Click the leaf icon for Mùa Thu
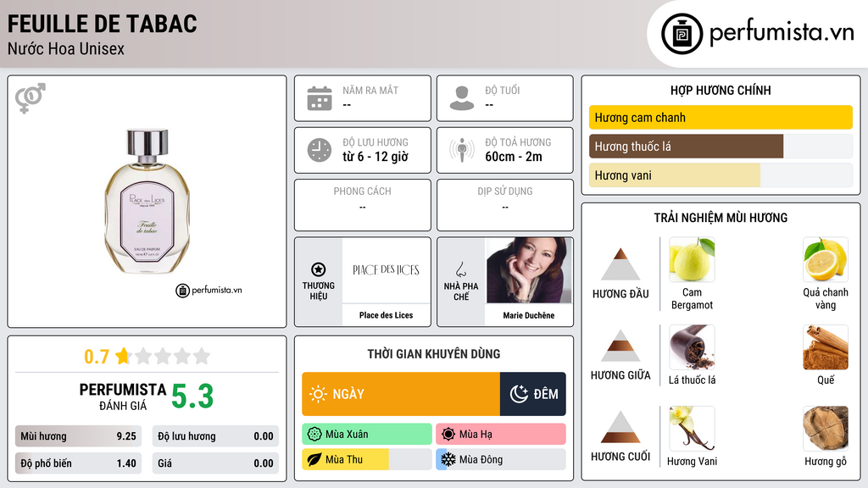This screenshot has height=488, width=868. 314,460
